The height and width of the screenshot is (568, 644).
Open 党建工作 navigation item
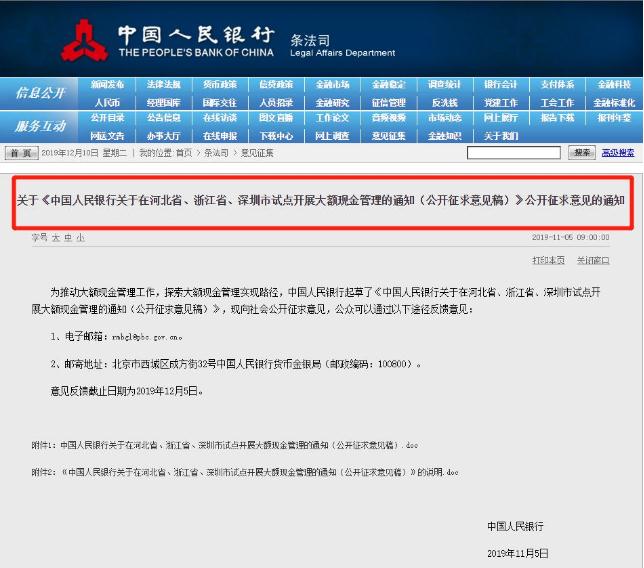coord(501,103)
